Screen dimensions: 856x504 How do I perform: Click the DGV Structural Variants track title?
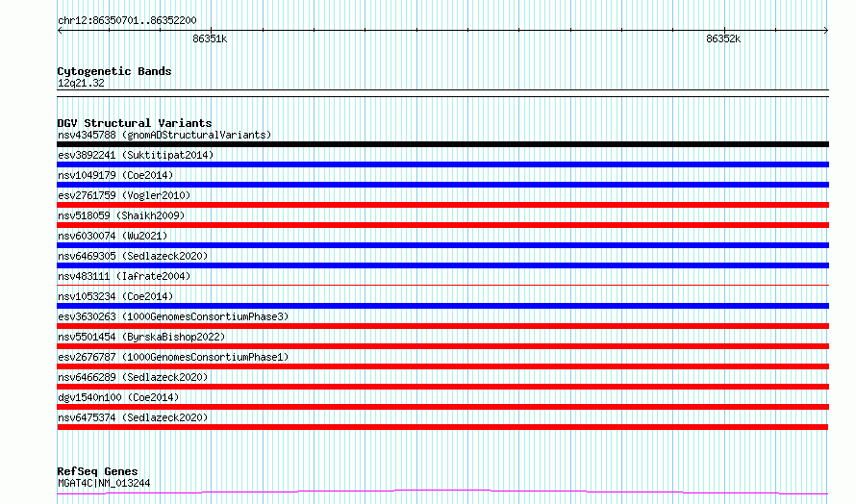tap(135, 123)
